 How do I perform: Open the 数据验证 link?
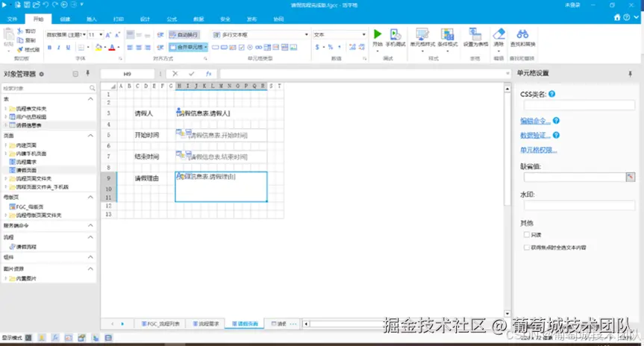[x=535, y=136]
